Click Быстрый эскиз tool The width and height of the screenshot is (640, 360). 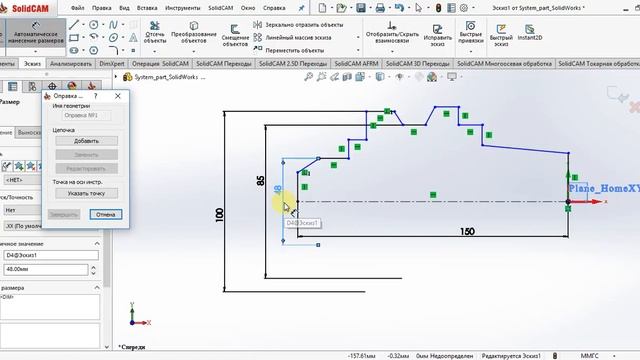pyautogui.click(x=501, y=35)
